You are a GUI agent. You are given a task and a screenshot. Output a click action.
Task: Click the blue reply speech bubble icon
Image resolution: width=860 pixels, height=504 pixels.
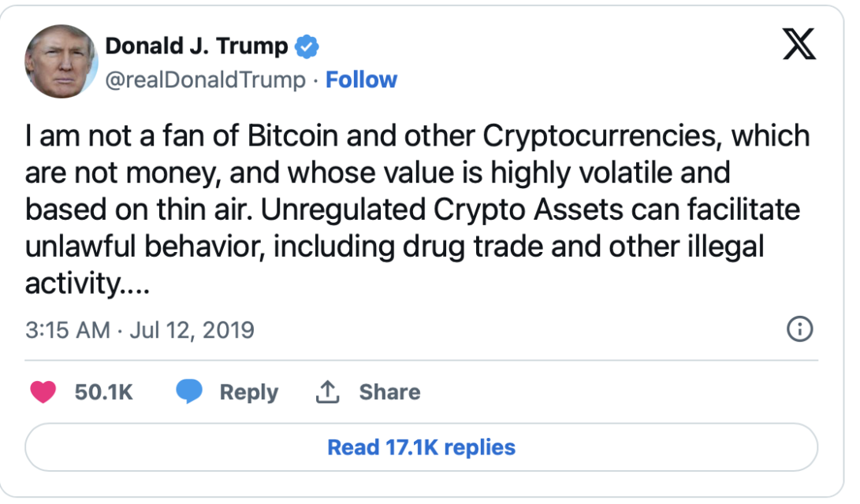[189, 391]
